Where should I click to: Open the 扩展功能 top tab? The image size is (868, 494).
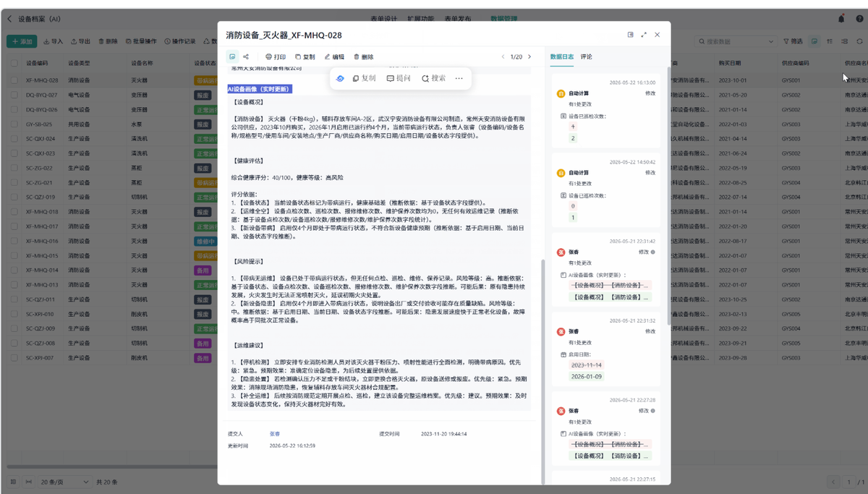pos(421,19)
